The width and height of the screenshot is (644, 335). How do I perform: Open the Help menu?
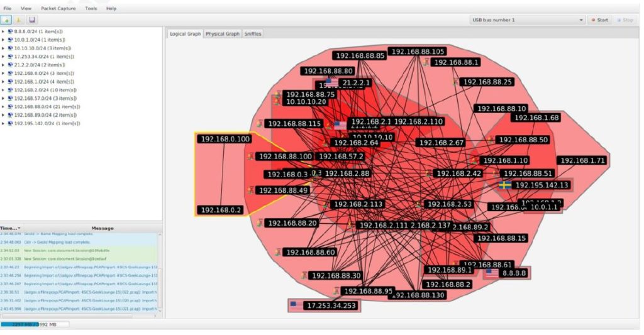pos(111,8)
